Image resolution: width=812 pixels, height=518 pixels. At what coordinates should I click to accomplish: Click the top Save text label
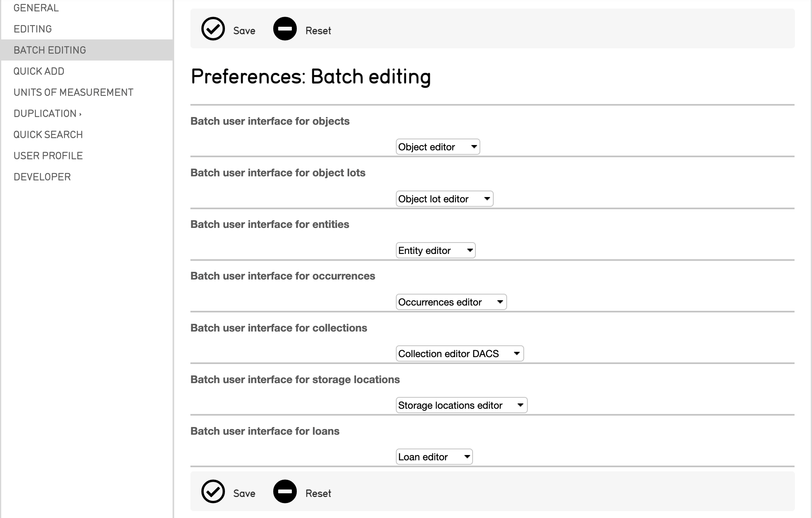pyautogui.click(x=244, y=31)
